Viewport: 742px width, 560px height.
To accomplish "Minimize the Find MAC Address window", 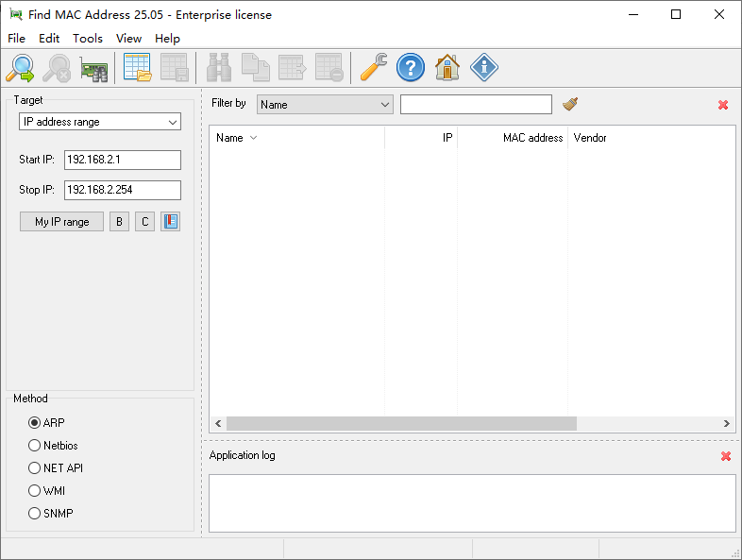I will coord(633,14).
